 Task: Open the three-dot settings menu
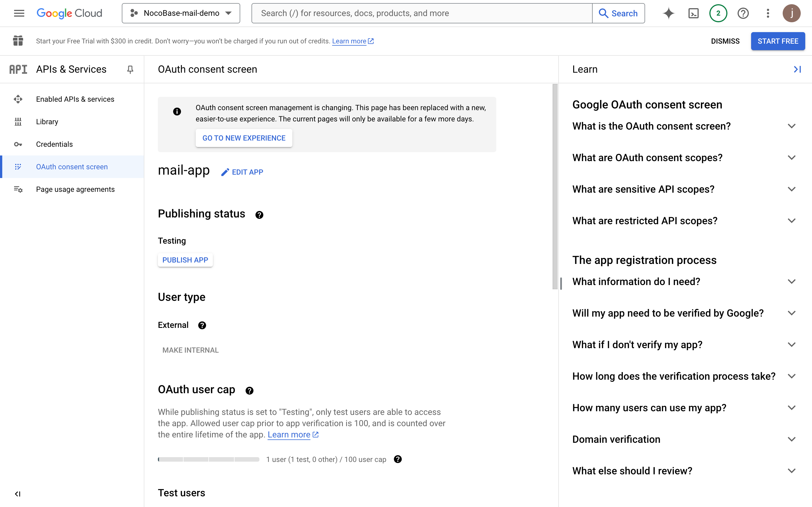(768, 13)
